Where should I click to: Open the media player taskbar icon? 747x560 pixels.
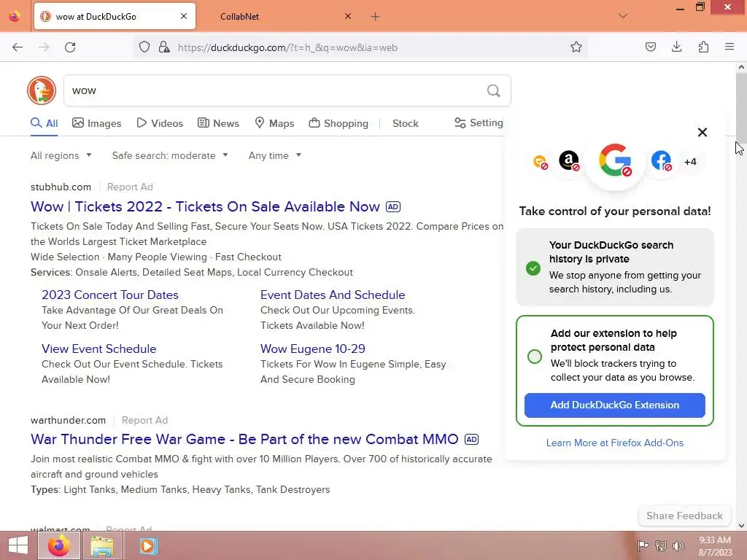[147, 545]
